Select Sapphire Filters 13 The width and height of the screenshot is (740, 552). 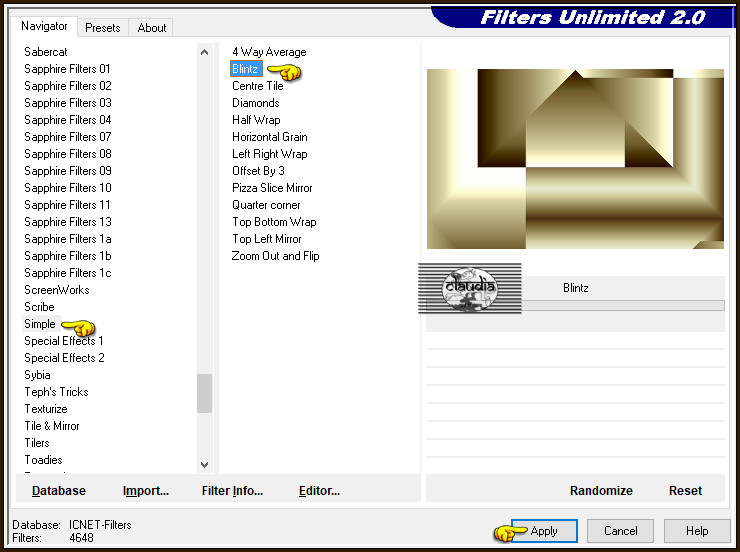click(x=67, y=222)
